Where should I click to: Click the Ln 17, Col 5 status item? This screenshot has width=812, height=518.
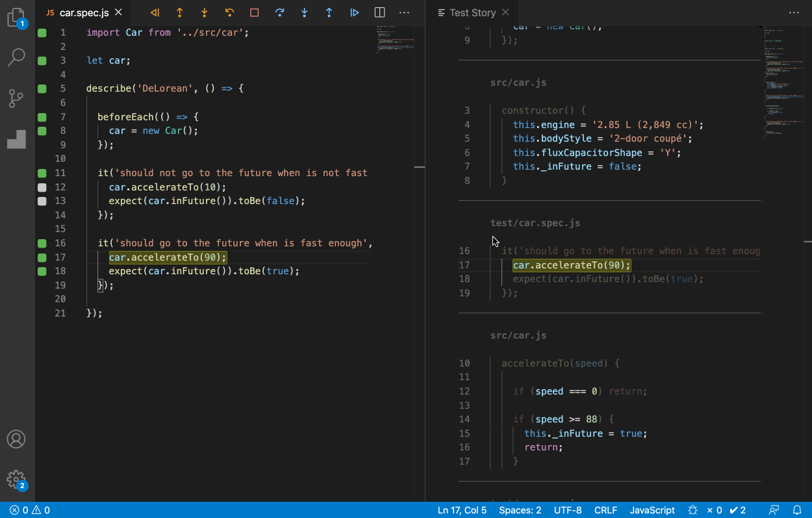[462, 510]
